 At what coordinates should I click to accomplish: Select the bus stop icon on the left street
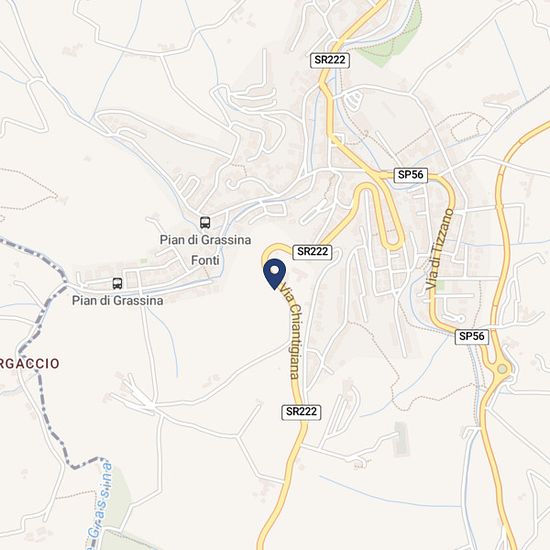[x=118, y=283]
